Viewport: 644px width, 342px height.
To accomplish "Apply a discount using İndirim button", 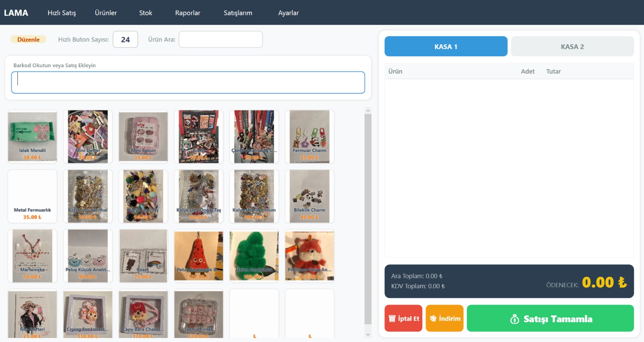I will coord(444,319).
